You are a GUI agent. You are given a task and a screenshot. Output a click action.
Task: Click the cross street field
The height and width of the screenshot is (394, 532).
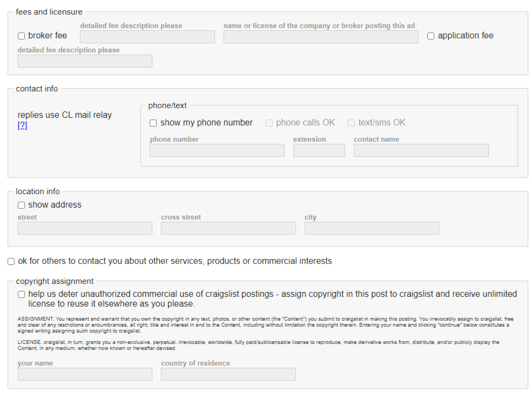[228, 228]
